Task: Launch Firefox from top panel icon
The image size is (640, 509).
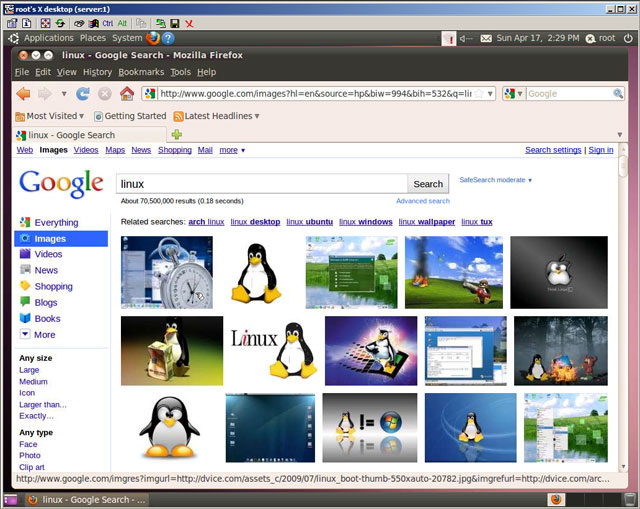Action: tap(153, 38)
